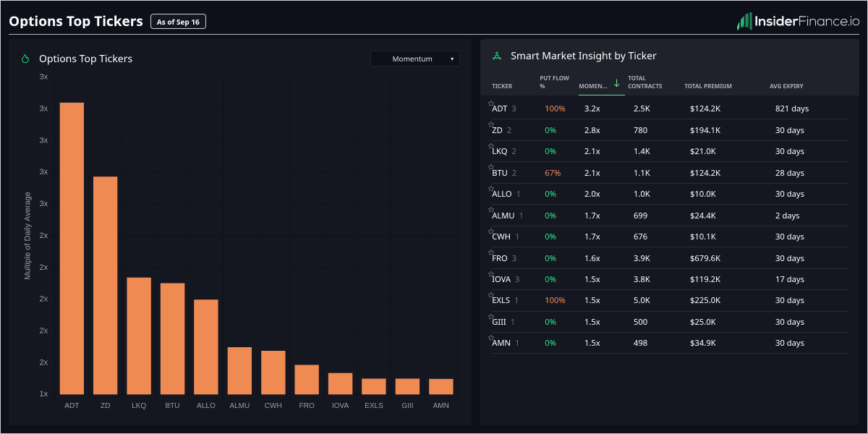Viewport: 868px width, 434px height.
Task: Toggle the favorite star for FRO
Action: (x=491, y=252)
